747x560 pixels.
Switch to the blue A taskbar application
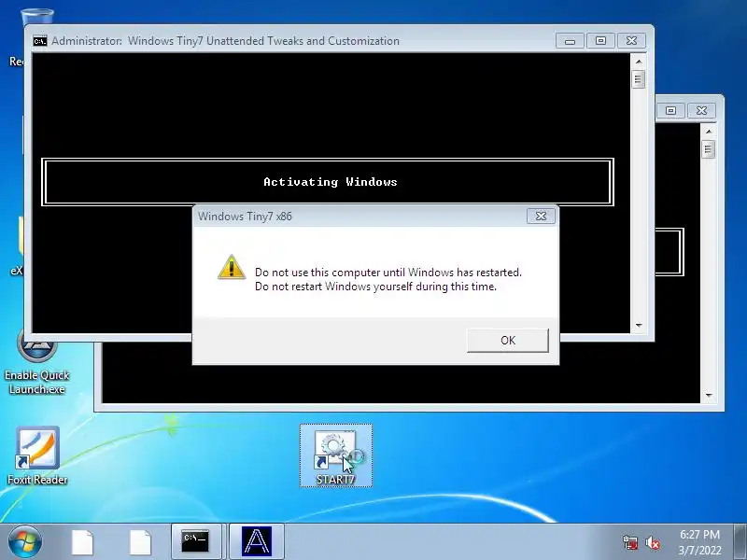coord(257,542)
